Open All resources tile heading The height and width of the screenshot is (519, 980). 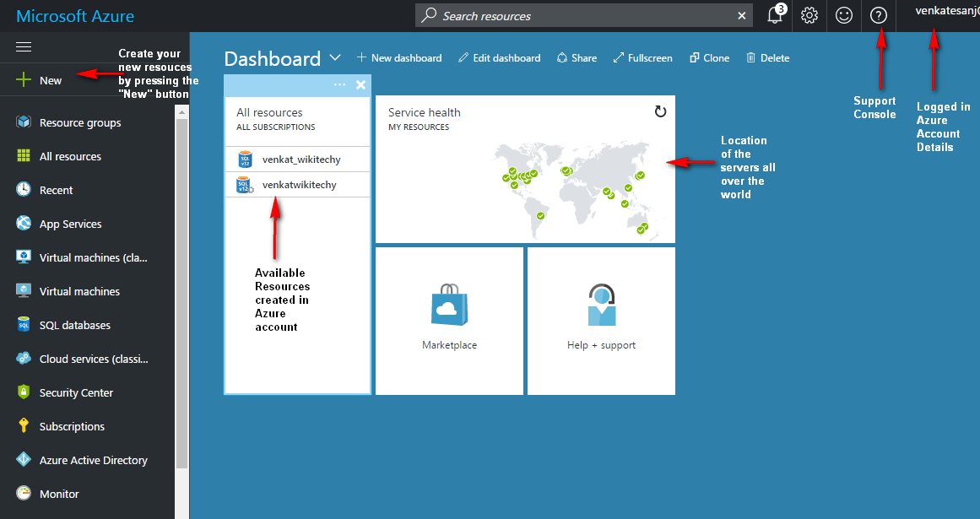point(269,112)
